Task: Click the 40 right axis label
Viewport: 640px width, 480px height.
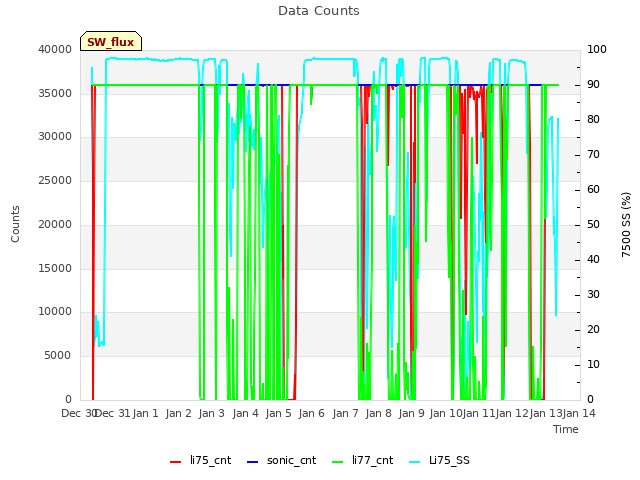Action: (593, 260)
